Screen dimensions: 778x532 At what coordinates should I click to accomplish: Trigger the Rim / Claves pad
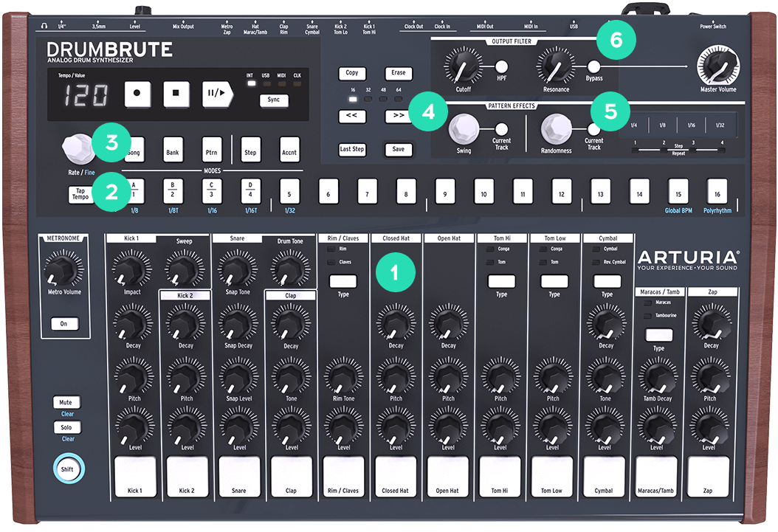[x=343, y=477]
